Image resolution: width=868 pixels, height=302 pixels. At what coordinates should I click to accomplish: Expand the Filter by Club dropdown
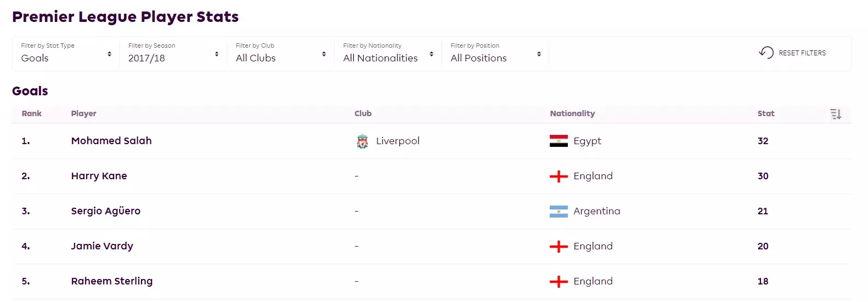(x=281, y=54)
